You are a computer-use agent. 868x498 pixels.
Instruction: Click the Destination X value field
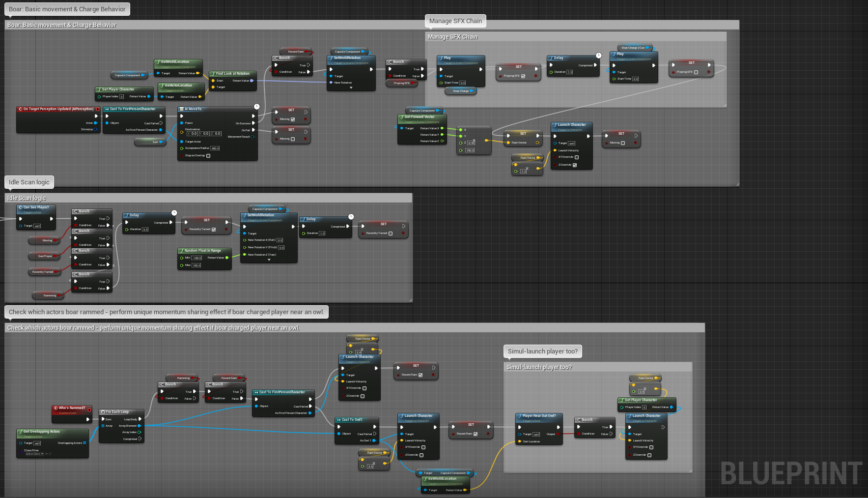pos(192,134)
